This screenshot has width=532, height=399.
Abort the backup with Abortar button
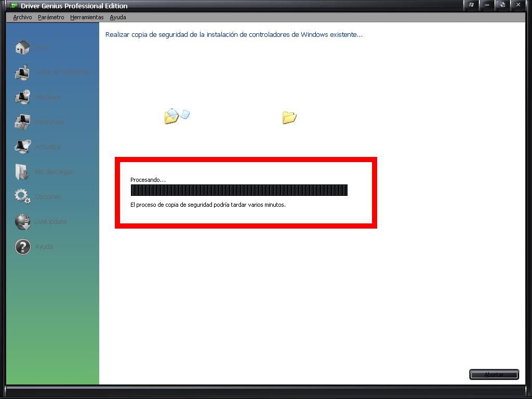[x=494, y=374]
